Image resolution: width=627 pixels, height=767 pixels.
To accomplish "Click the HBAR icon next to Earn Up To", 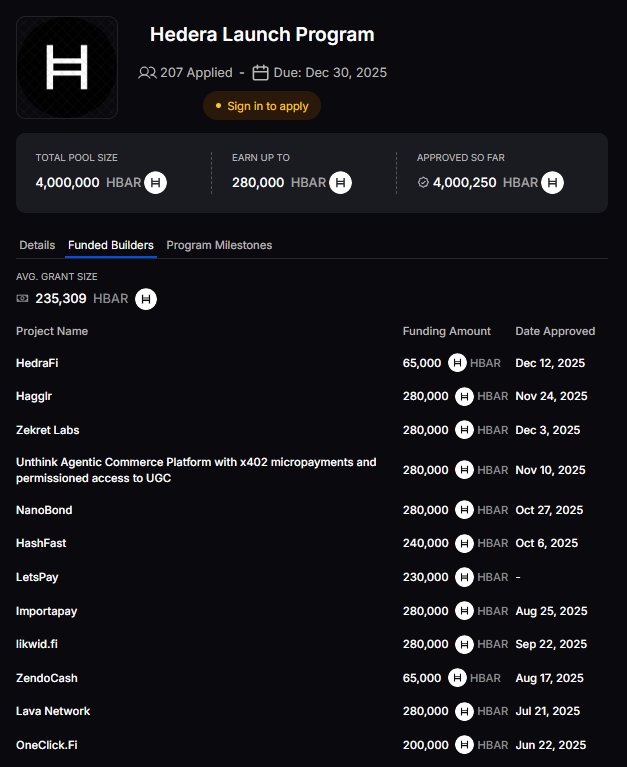I will tap(340, 183).
